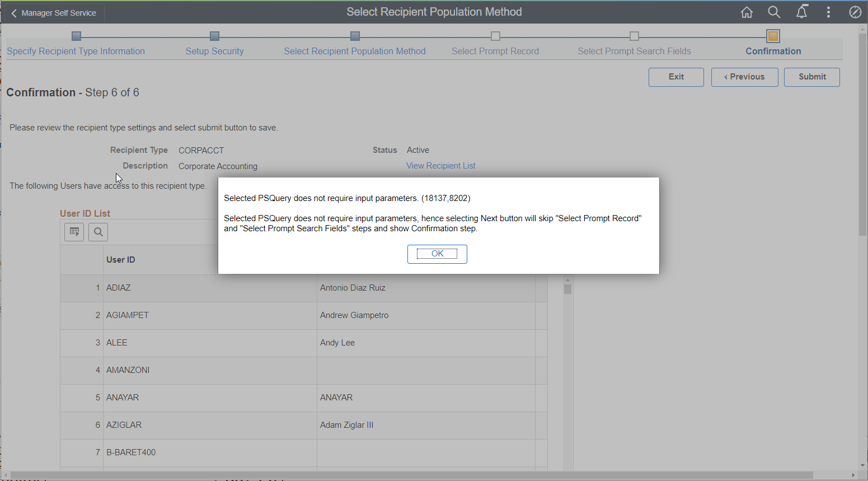This screenshot has height=481, width=868.
Task: Select the ALEE user ID cell
Action: [x=210, y=343]
